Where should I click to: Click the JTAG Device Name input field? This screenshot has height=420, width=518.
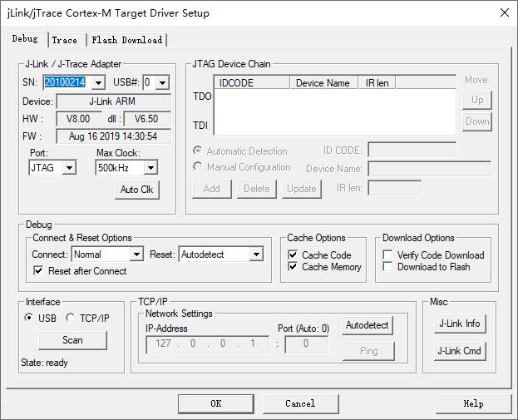[430, 169]
